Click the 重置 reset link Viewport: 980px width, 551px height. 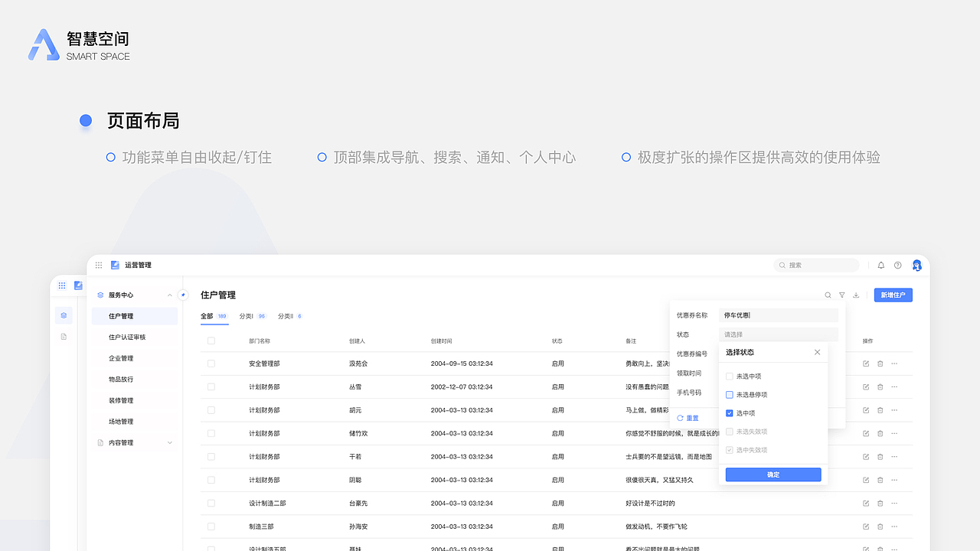pyautogui.click(x=688, y=419)
